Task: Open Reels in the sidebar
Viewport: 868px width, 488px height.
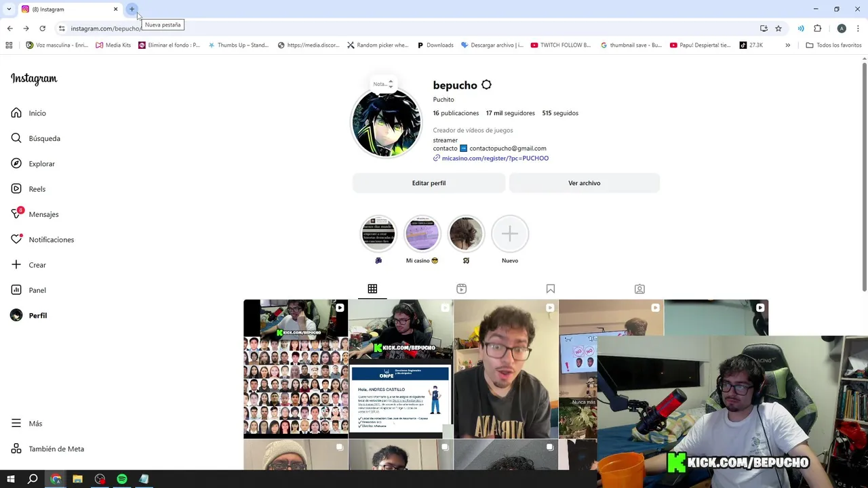Action: [28, 189]
